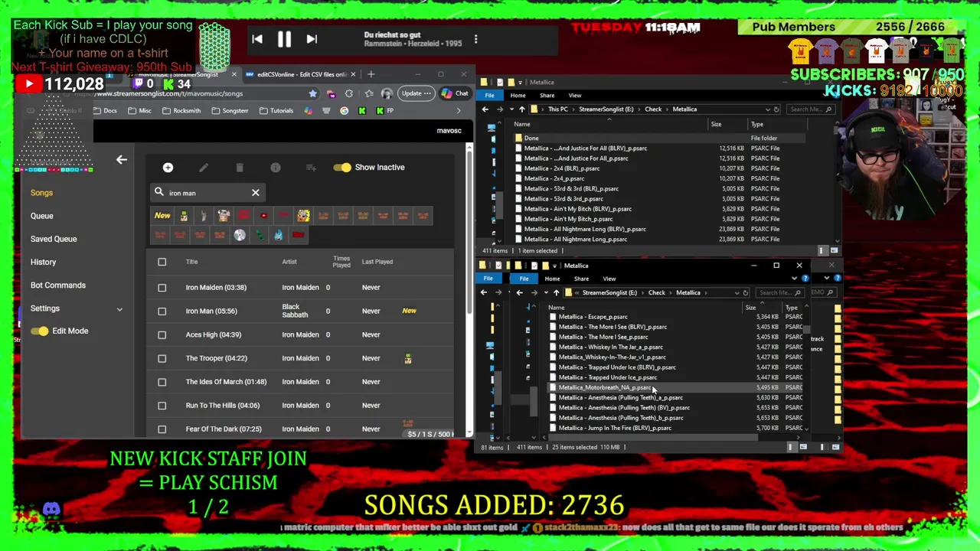Toggle the Edit Mode switch
The image size is (980, 551).
coord(40,331)
